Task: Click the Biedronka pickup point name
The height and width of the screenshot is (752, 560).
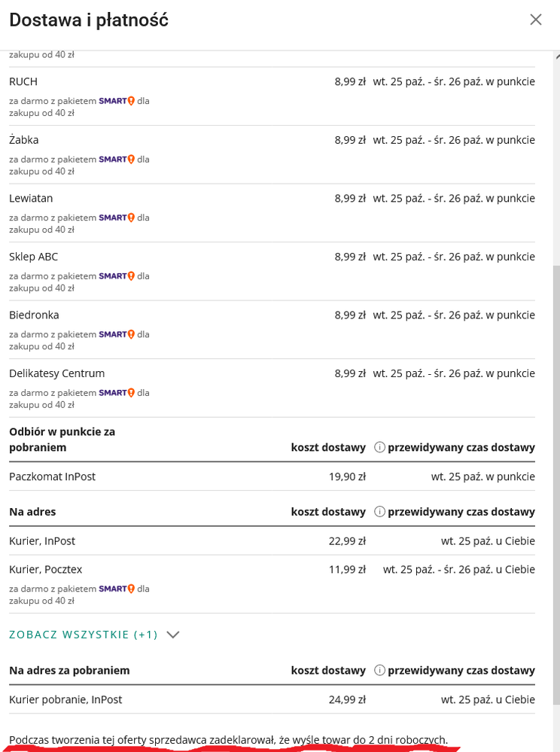Action: 34,315
